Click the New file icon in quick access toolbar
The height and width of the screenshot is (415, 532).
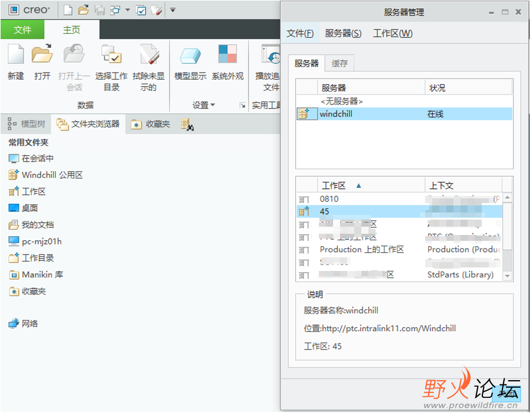68,10
